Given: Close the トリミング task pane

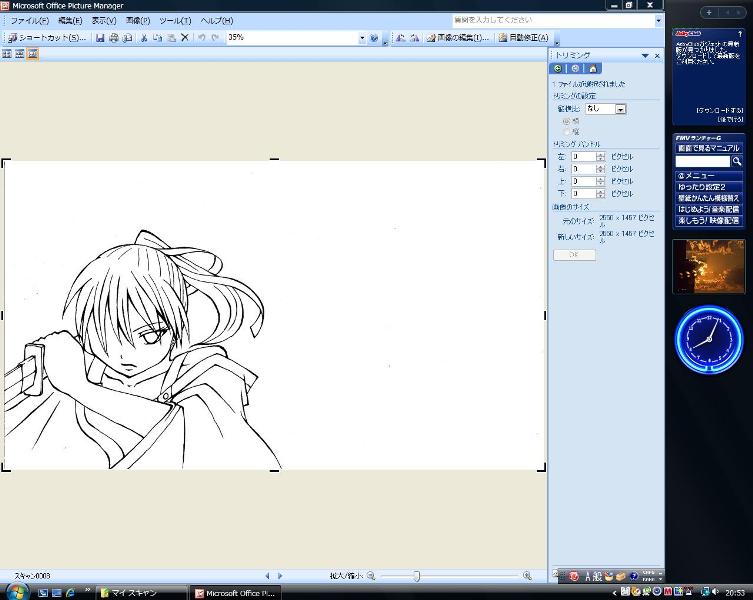Looking at the screenshot, I should [657, 56].
